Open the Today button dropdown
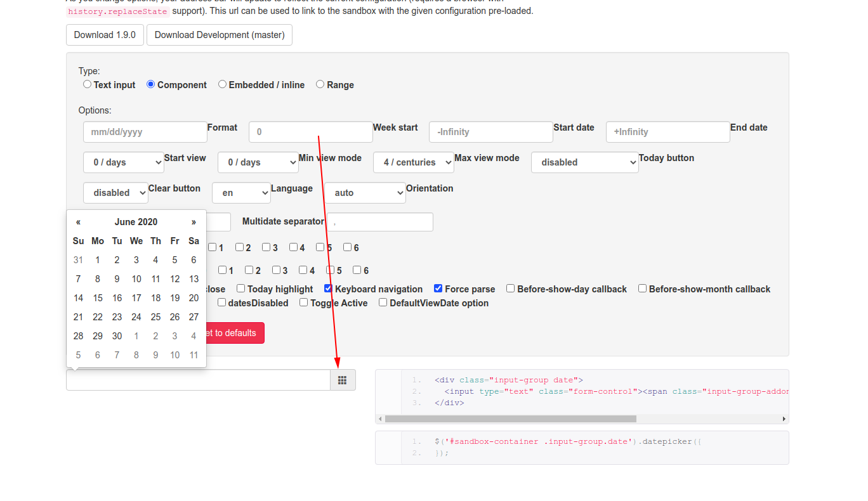Screen dimensions: 868x501 tap(584, 162)
